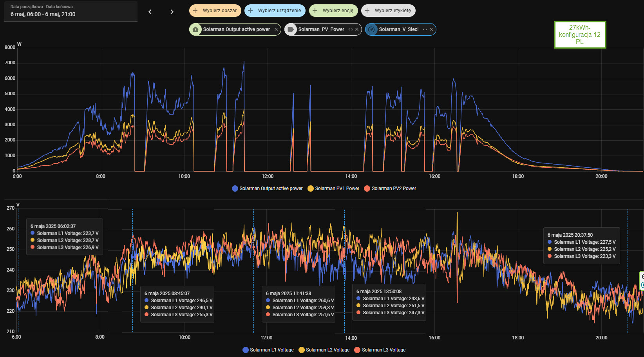Viewport: 644px width, 357px height.
Task: Toggle Solarman Output active power series in legend
Action: point(267,188)
